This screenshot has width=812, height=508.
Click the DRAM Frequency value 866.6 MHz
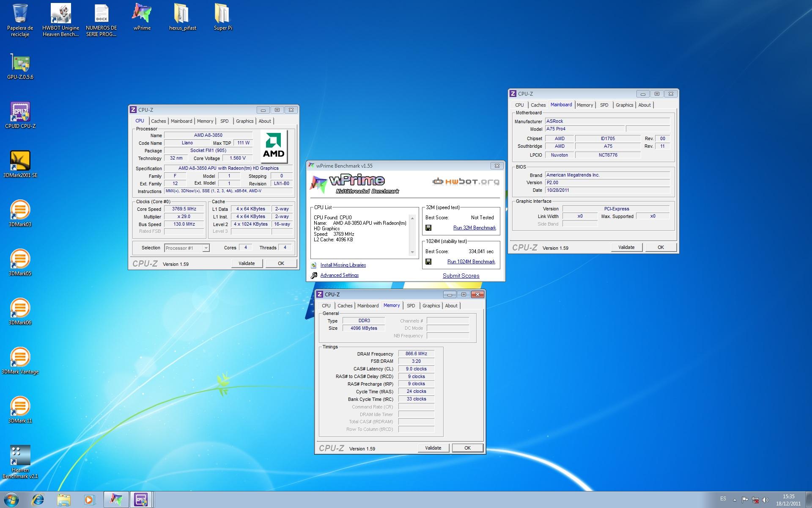click(416, 354)
